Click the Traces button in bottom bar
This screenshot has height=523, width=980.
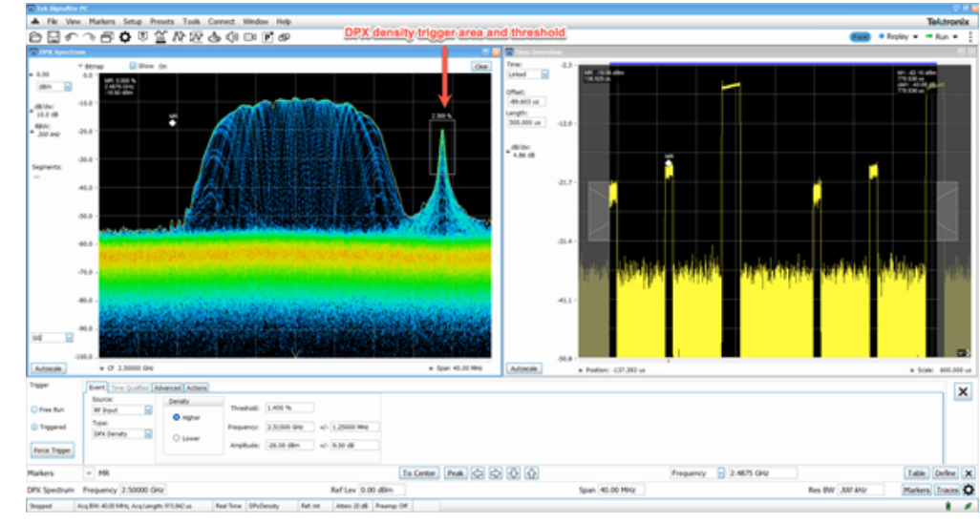tap(948, 490)
